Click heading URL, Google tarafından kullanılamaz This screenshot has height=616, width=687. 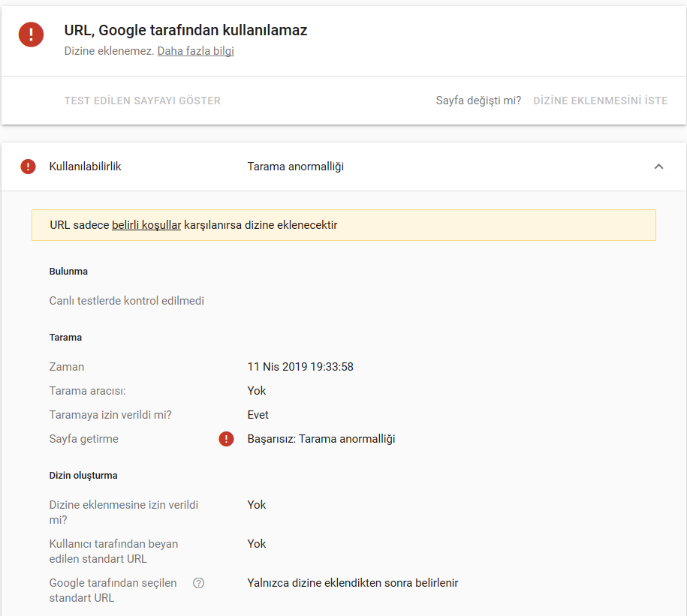[185, 30]
